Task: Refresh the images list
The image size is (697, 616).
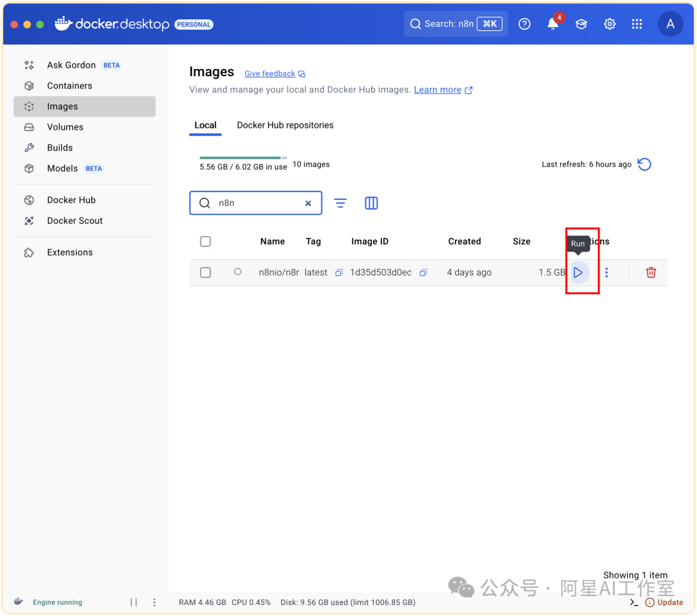Action: pos(644,164)
